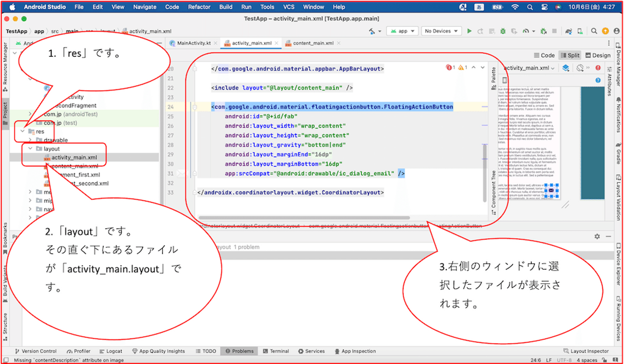Click the editor horizontal scrollbar
This screenshot has height=364, width=624.
tap(303, 218)
